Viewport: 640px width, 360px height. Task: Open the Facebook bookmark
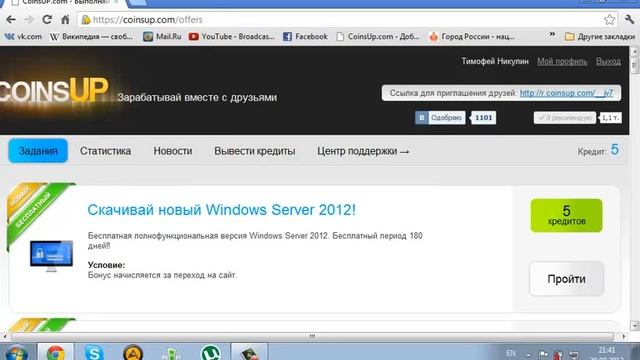point(305,37)
